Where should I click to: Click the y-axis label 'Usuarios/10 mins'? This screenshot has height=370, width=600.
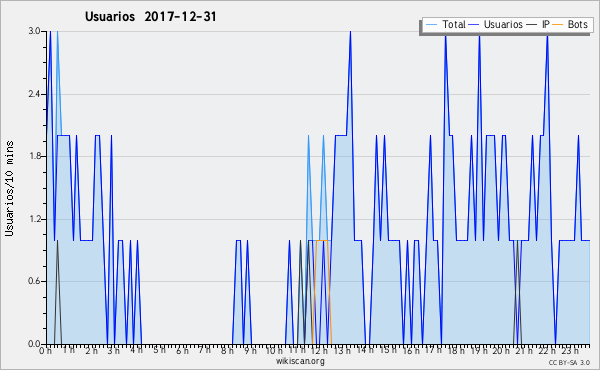[x=9, y=188]
